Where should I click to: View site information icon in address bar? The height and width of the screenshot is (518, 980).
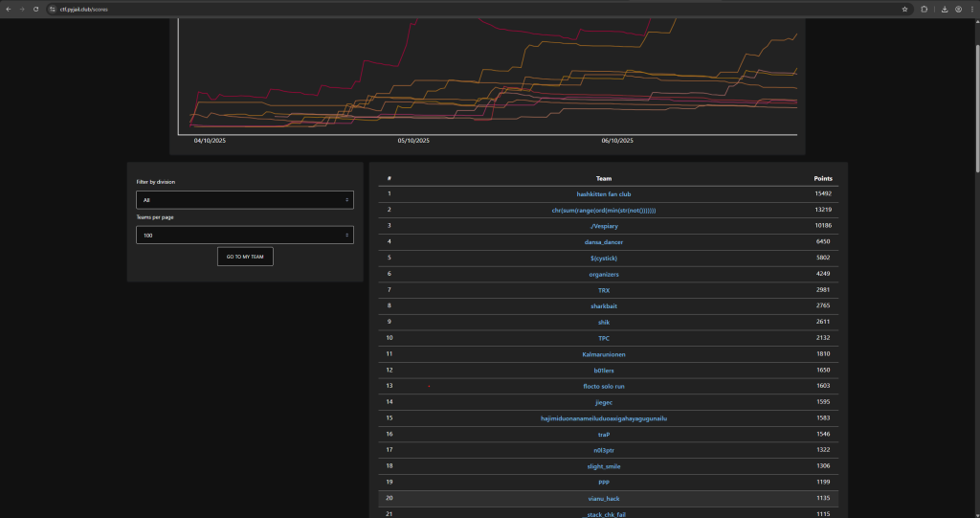pos(53,9)
